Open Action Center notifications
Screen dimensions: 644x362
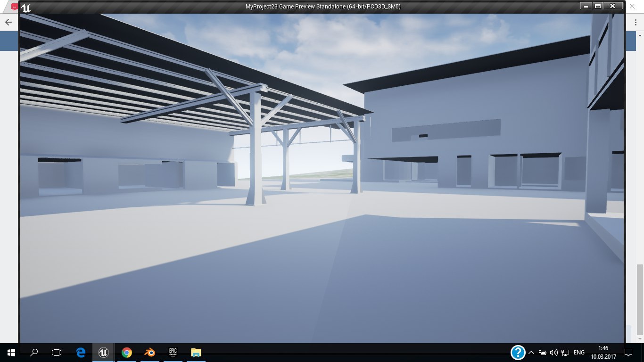pos(628,352)
